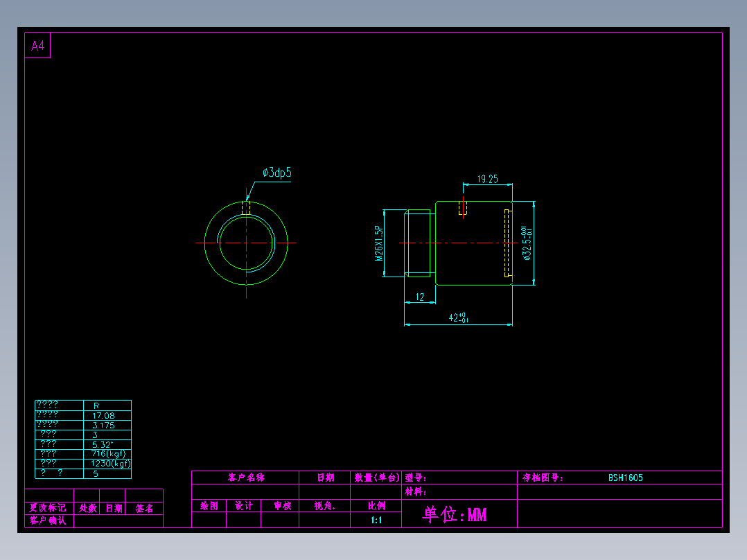Select the 签名 cell

144,508
